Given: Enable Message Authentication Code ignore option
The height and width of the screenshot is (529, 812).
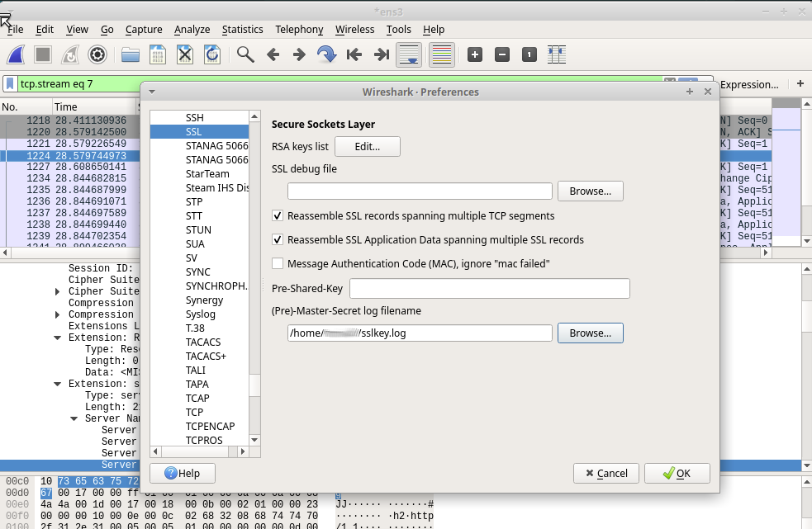Looking at the screenshot, I should 278,263.
